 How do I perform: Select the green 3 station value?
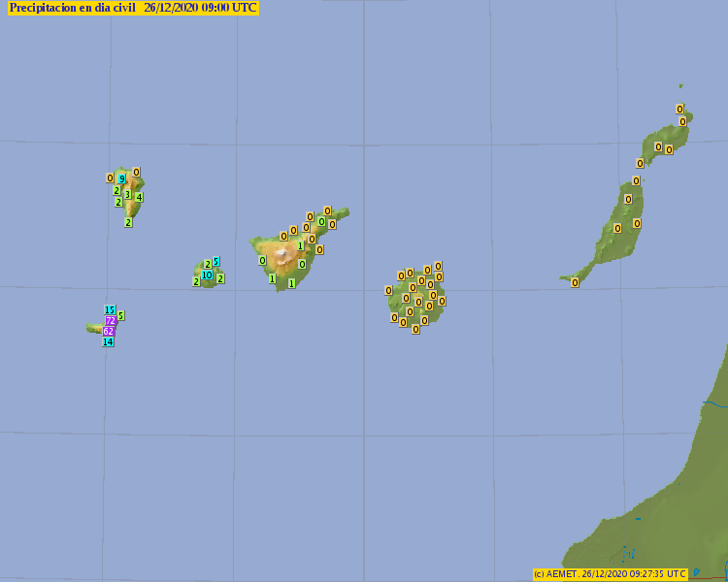128,194
